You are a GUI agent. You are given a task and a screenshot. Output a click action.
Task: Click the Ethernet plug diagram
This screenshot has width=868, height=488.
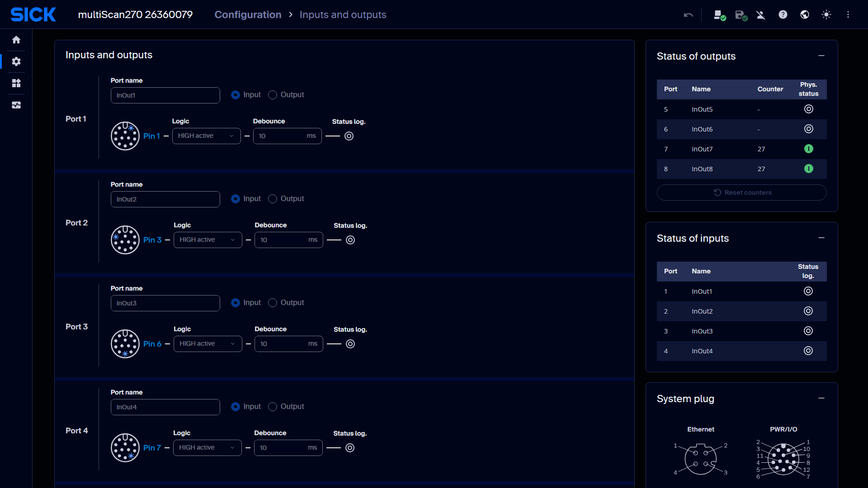[701, 460]
